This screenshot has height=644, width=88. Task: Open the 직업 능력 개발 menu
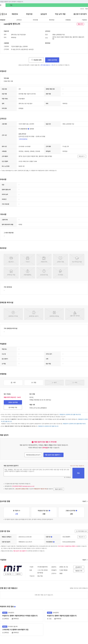coord(60,14)
